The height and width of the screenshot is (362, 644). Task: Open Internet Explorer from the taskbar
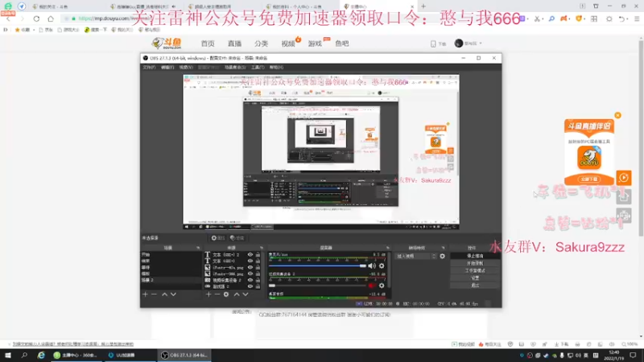pos(41,355)
